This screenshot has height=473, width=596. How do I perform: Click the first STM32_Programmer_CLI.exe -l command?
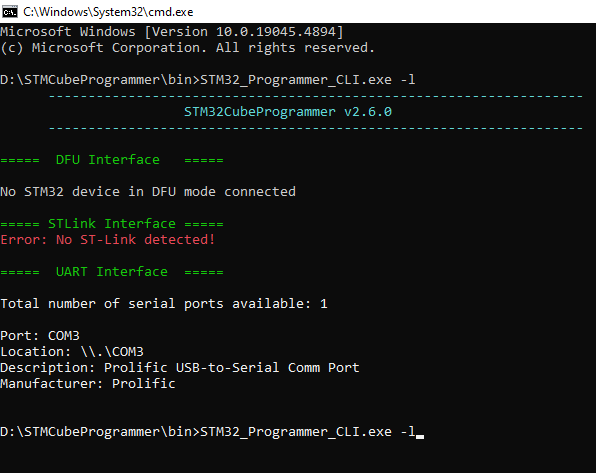308,80
